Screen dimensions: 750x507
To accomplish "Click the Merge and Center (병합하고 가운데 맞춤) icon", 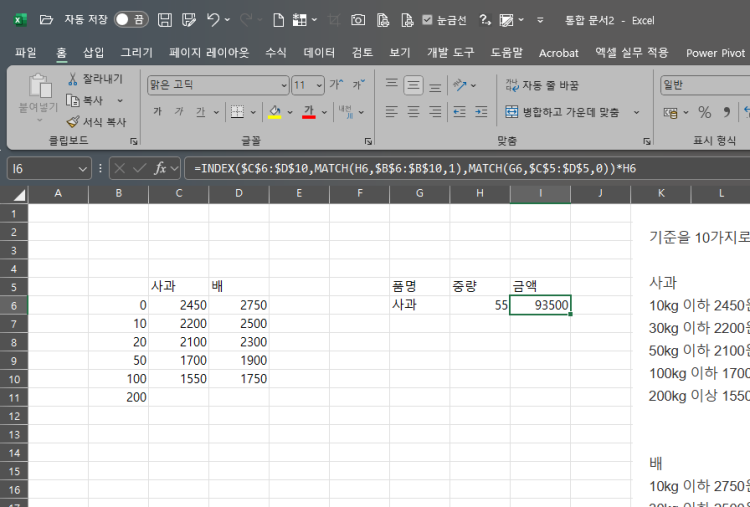I will (x=511, y=112).
